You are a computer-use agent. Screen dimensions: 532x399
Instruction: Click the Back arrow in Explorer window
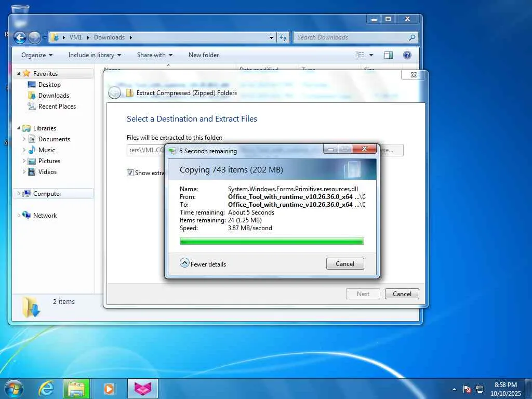20,37
